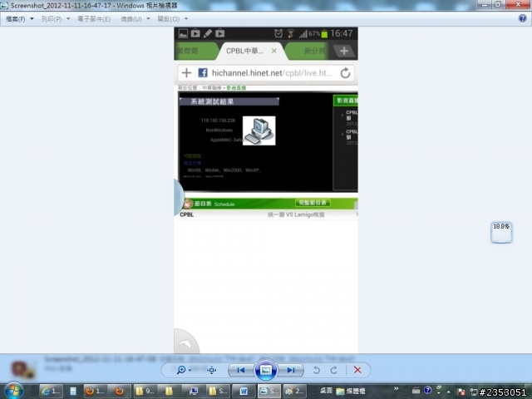Click the phone alarm status icon
Image resolution: width=532 pixels, height=399 pixels.
click(x=278, y=33)
